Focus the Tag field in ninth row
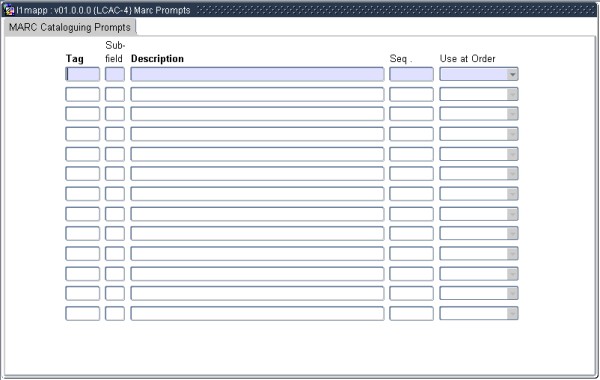 83,233
